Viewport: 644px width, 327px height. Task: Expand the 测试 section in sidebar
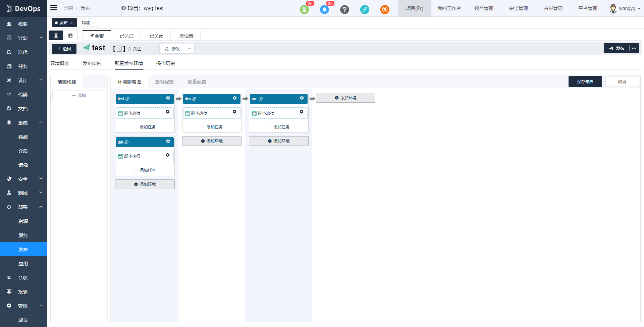[23, 193]
